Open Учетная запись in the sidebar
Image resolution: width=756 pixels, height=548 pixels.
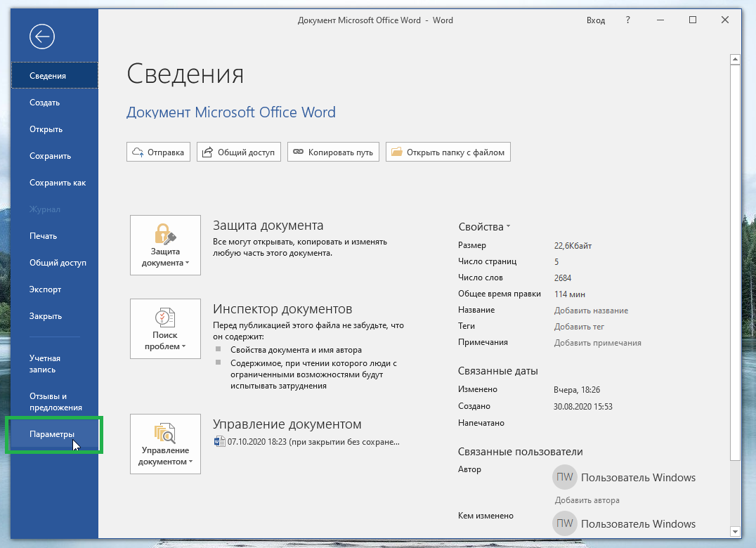pyautogui.click(x=55, y=364)
